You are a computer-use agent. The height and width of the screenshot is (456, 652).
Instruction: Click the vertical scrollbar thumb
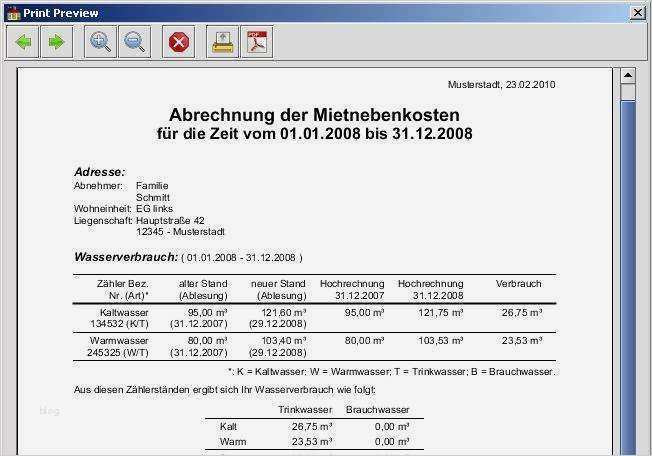628,92
